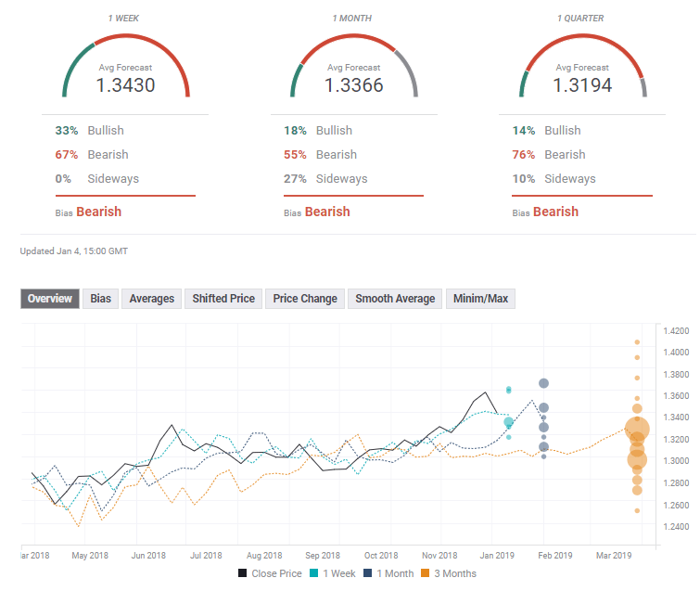Click the 67% Bearish value
This screenshot has height=591, width=700.
(x=67, y=155)
